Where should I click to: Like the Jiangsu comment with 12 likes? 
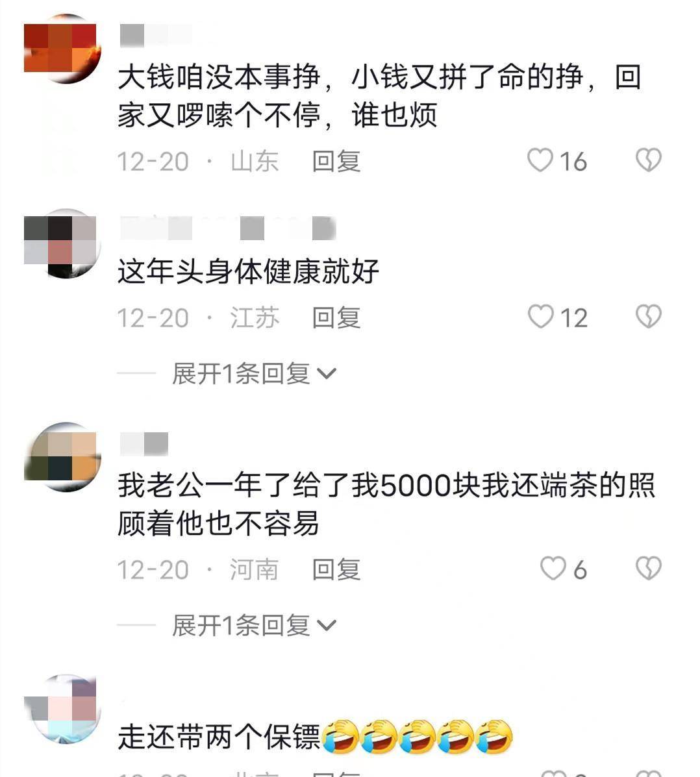coord(540,317)
